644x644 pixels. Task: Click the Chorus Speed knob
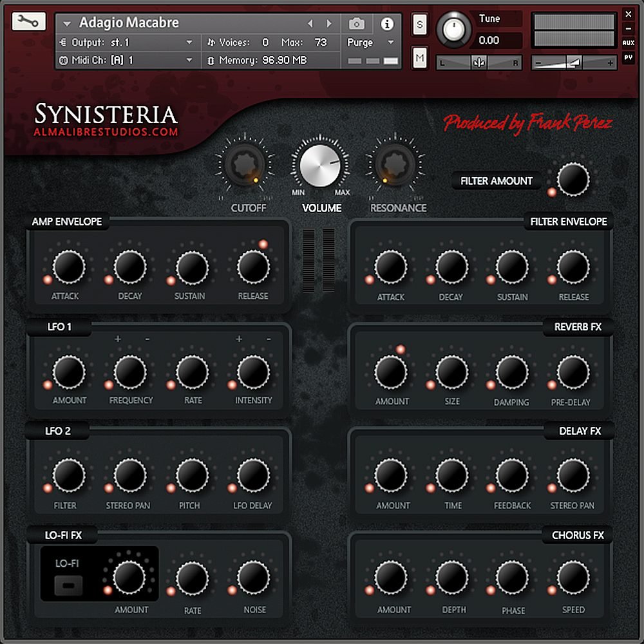(x=573, y=578)
